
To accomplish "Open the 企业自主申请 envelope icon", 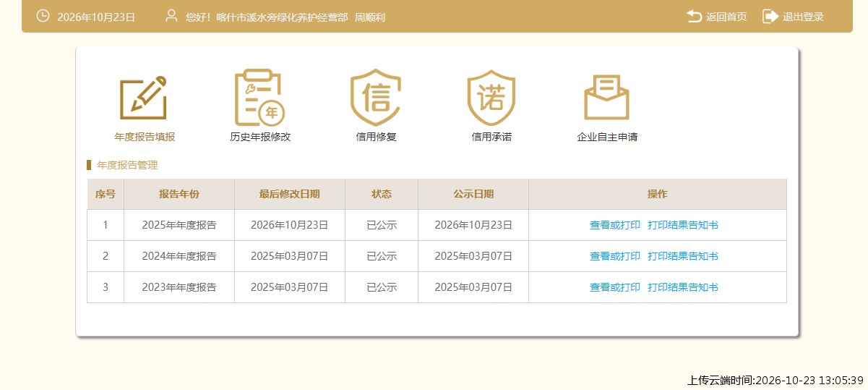I will (x=606, y=97).
